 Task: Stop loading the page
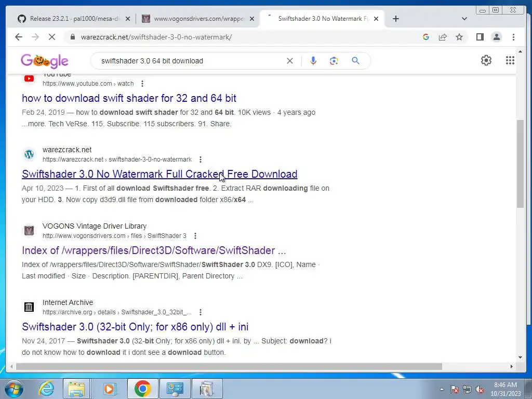click(x=52, y=37)
